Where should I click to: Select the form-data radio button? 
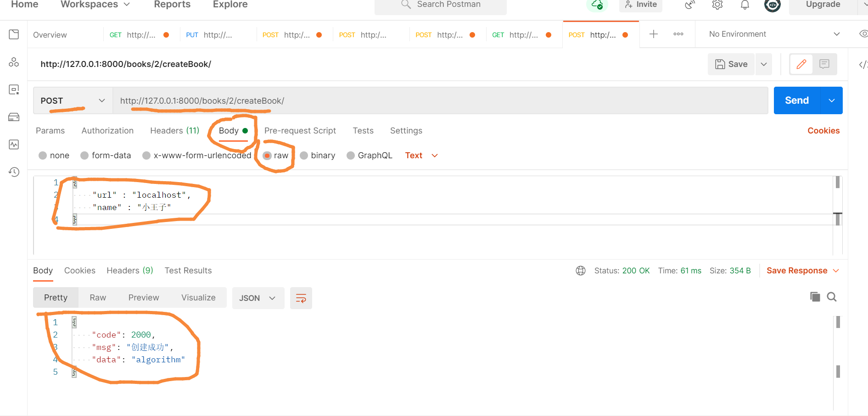(x=84, y=155)
